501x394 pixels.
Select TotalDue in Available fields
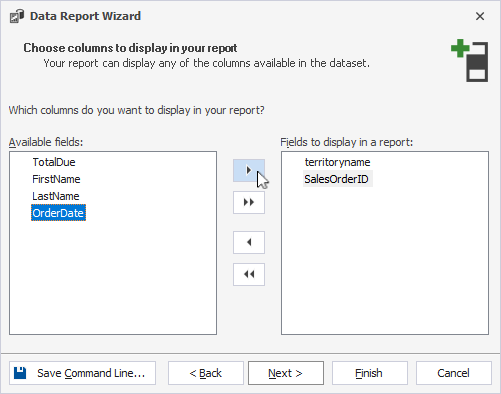coord(54,162)
